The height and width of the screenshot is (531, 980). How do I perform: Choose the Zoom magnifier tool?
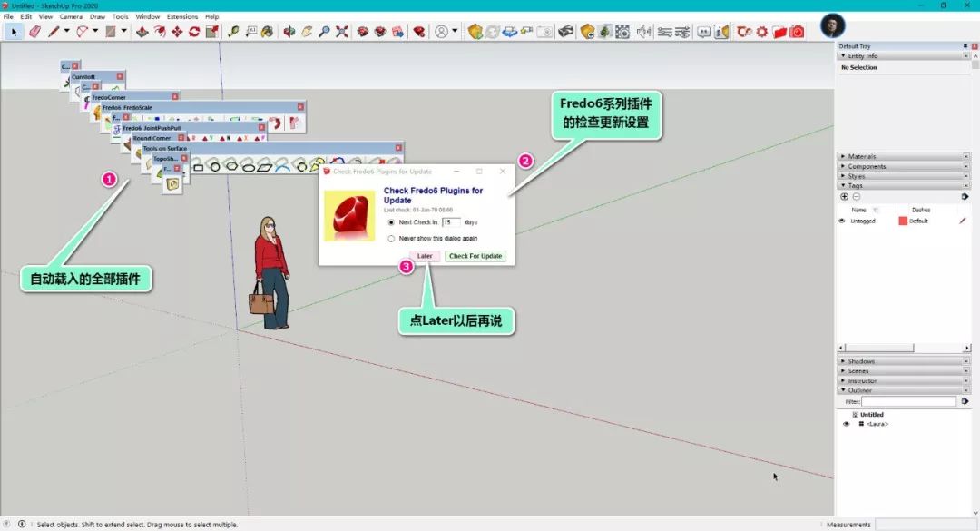pyautogui.click(x=324, y=31)
